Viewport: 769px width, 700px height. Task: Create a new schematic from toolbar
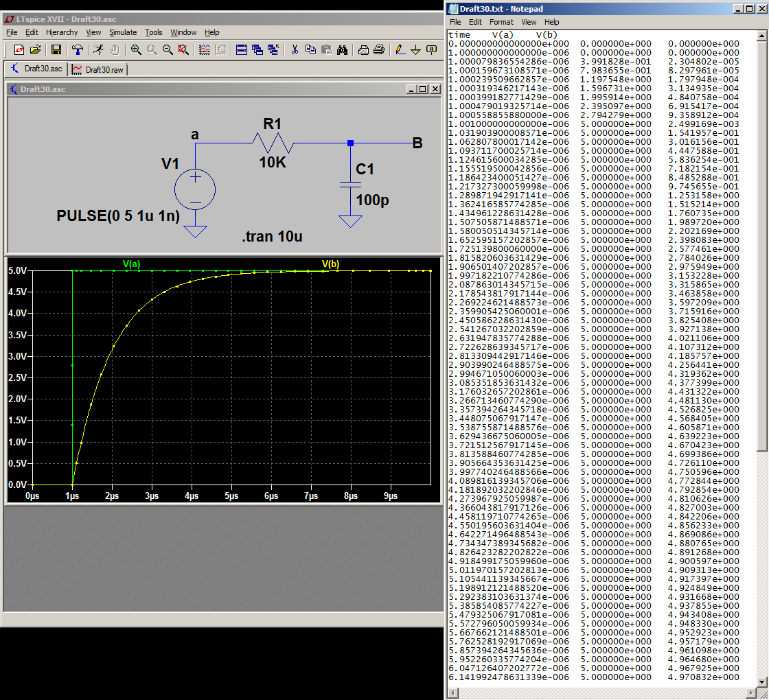coord(19,50)
